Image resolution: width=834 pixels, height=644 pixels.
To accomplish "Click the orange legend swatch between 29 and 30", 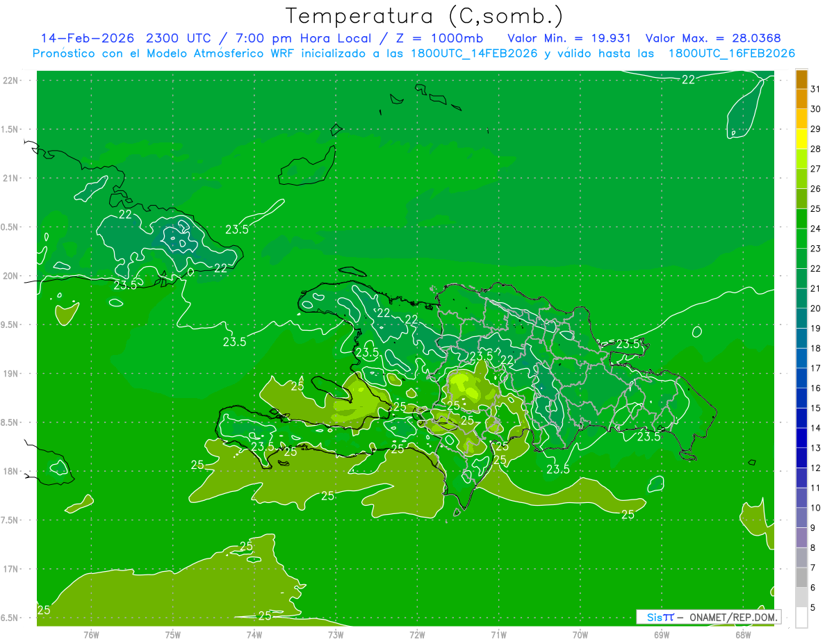I will 801,119.
